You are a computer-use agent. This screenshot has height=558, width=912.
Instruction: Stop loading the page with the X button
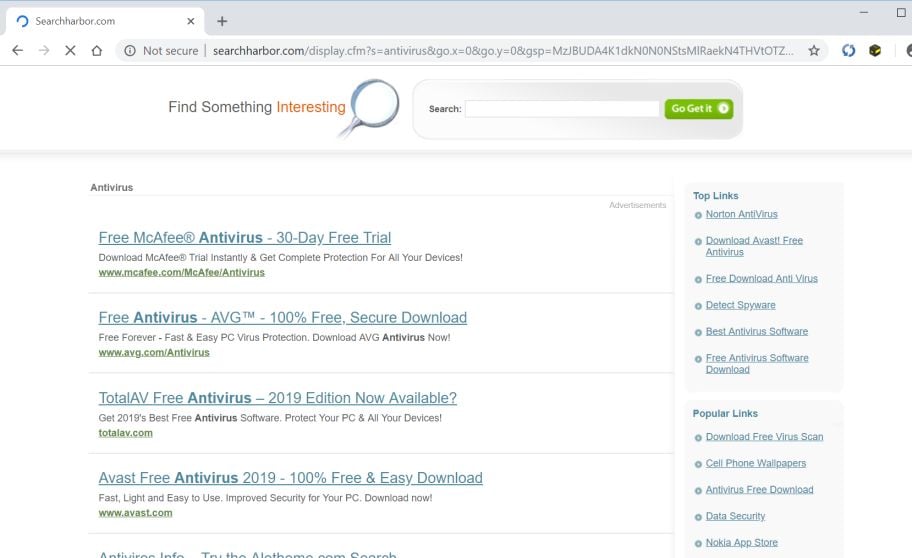coord(70,51)
